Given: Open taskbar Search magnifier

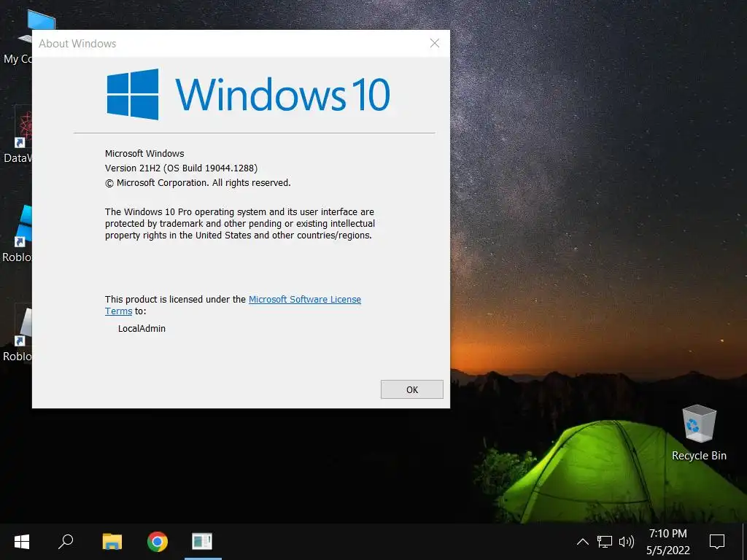Looking at the screenshot, I should pyautogui.click(x=66, y=542).
